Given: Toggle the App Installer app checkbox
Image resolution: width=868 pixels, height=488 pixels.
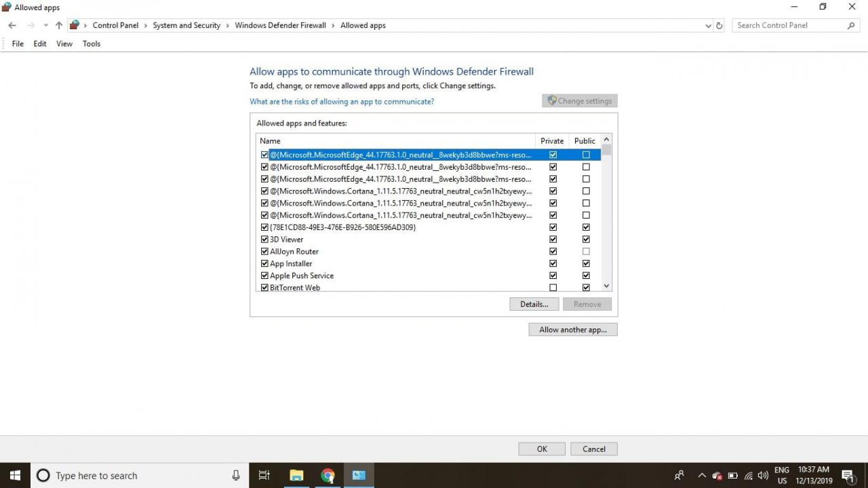Looking at the screenshot, I should (264, 263).
